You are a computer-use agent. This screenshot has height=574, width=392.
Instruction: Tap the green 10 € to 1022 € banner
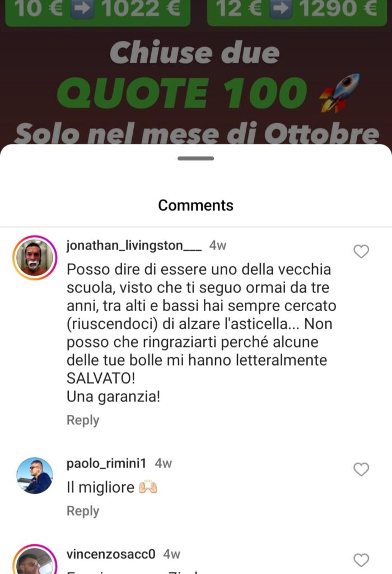click(97, 11)
